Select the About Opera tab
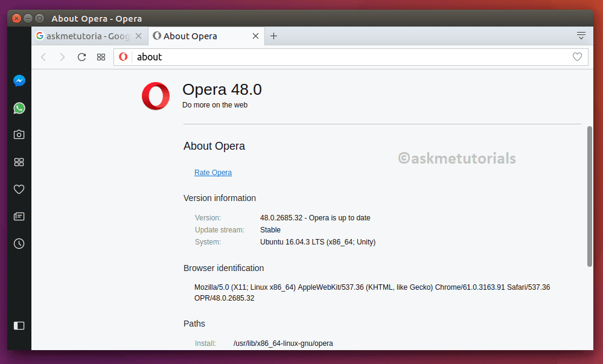Image resolution: width=603 pixels, height=364 pixels. [206, 36]
